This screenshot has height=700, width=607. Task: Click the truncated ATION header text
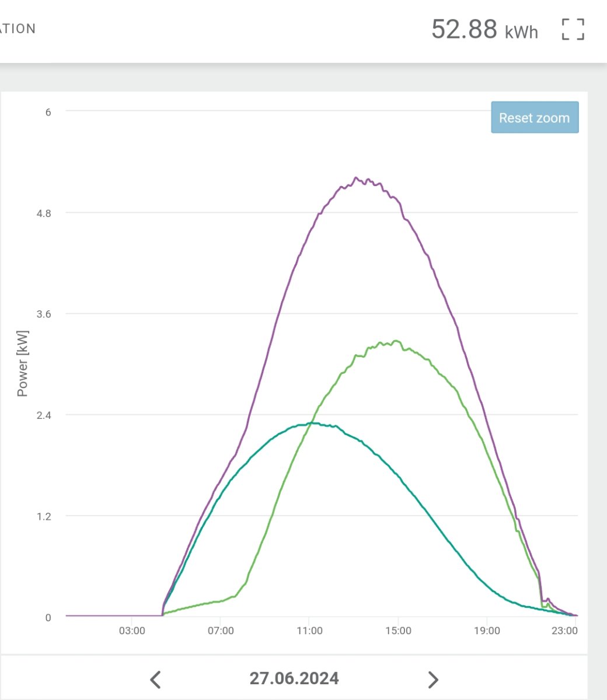pos(18,29)
